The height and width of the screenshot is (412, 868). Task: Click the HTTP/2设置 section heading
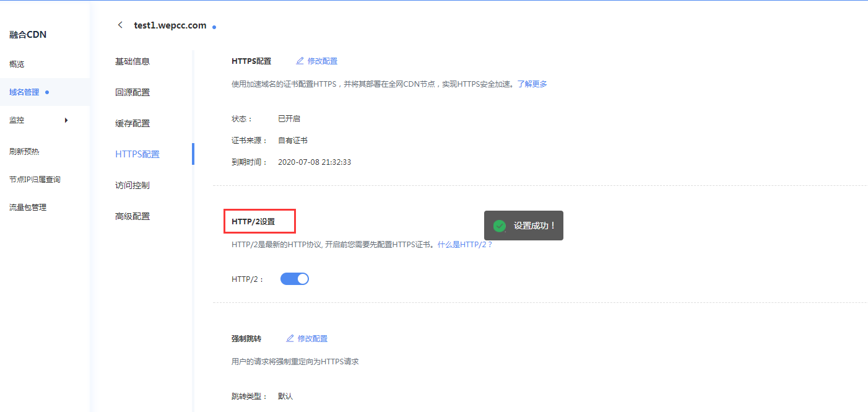click(253, 221)
